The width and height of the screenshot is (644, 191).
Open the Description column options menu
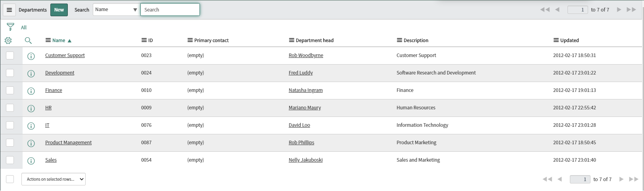(399, 40)
